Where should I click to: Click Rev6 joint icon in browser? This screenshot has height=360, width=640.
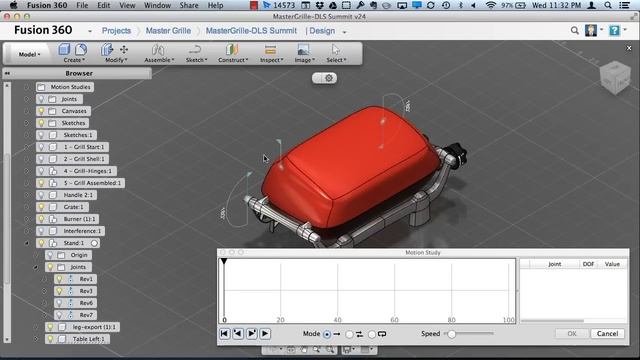pos(70,303)
